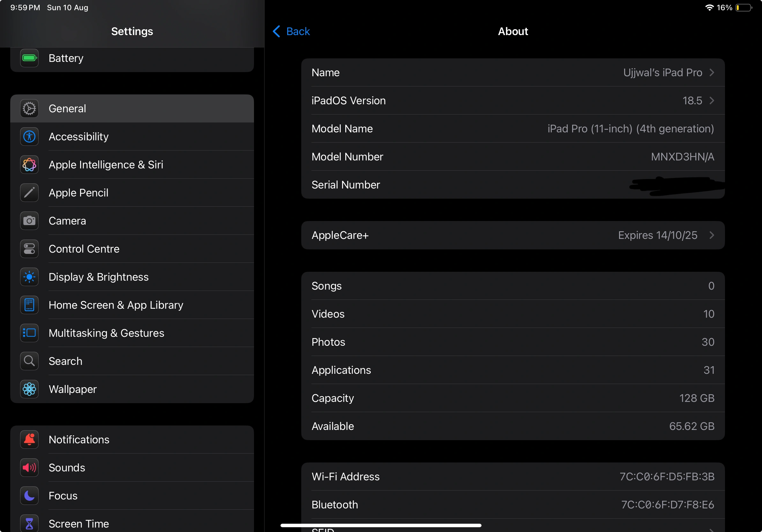The height and width of the screenshot is (532, 762).
Task: Open Screen Time settings label
Action: [78, 524]
